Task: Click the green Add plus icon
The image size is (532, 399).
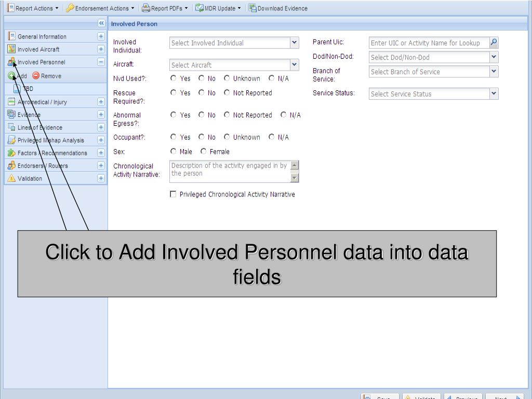Action: coord(11,76)
